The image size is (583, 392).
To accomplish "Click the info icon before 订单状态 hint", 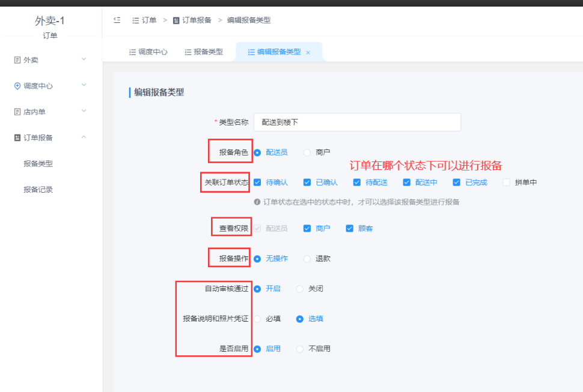I will pyautogui.click(x=257, y=202).
